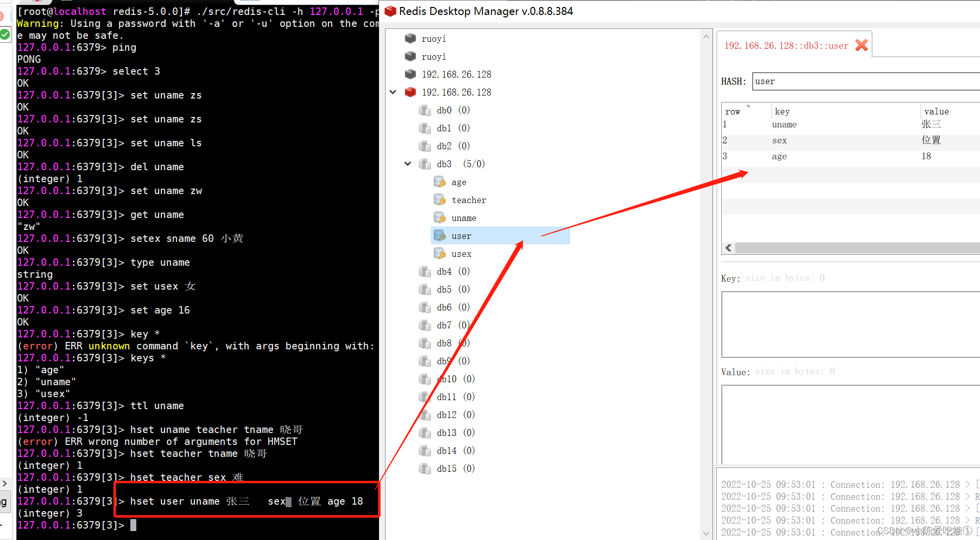Switch to the 192.168.26.128::db3::user tab
The image size is (980, 540).
(x=786, y=46)
